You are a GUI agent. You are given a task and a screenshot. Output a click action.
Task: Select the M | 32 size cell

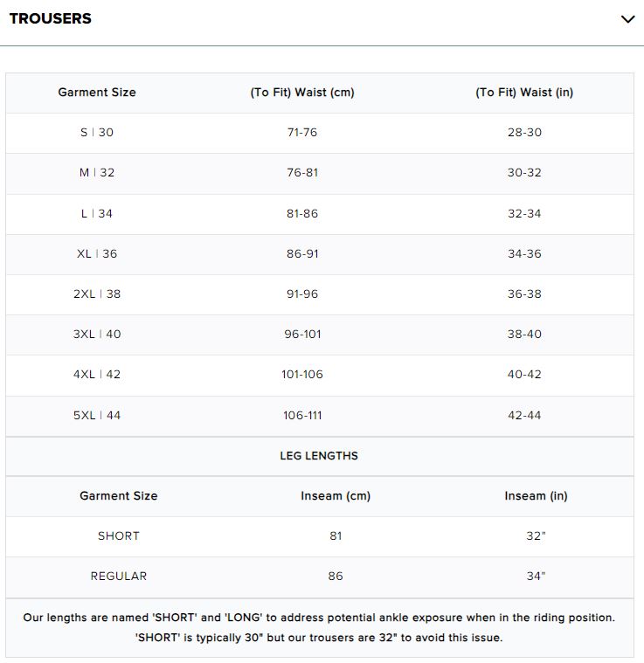(x=97, y=172)
